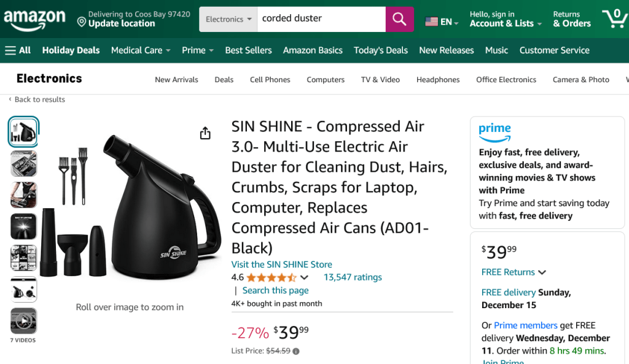Click the List Price info icon
The height and width of the screenshot is (364, 629).
coord(296,351)
